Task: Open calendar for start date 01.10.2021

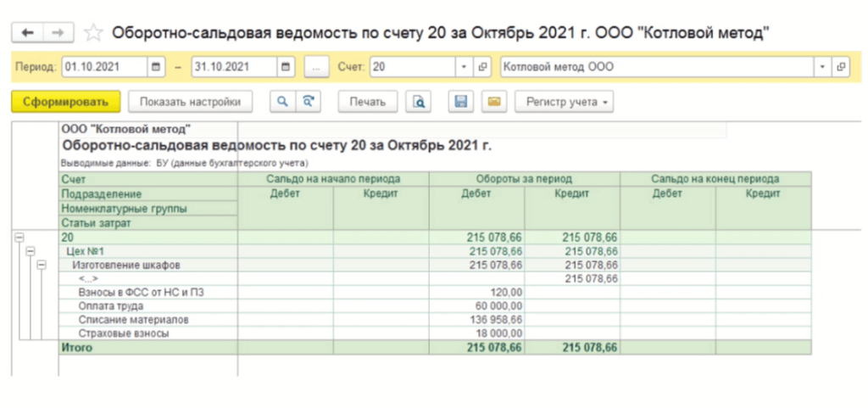Action: click(155, 66)
